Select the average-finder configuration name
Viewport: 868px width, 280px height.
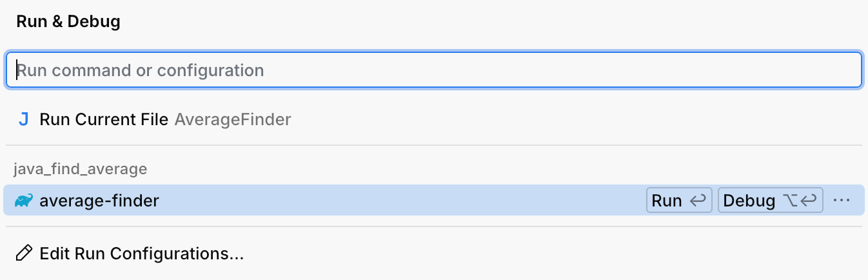click(99, 201)
